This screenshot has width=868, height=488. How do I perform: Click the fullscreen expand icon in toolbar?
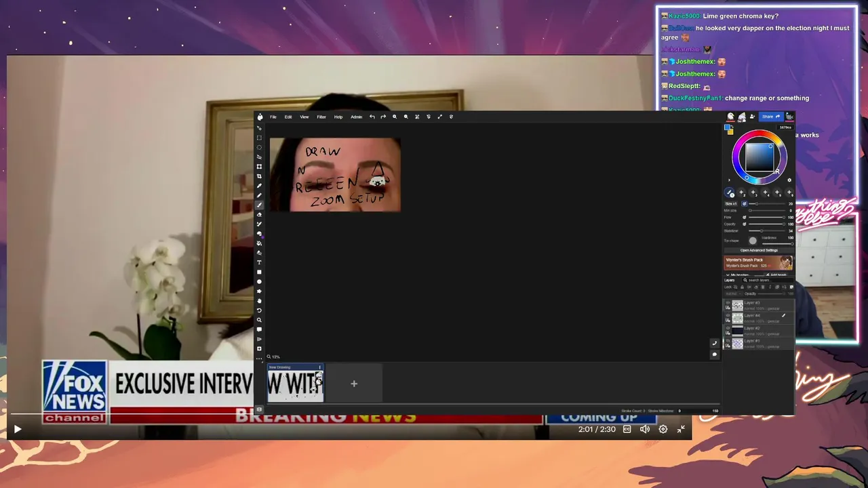439,117
